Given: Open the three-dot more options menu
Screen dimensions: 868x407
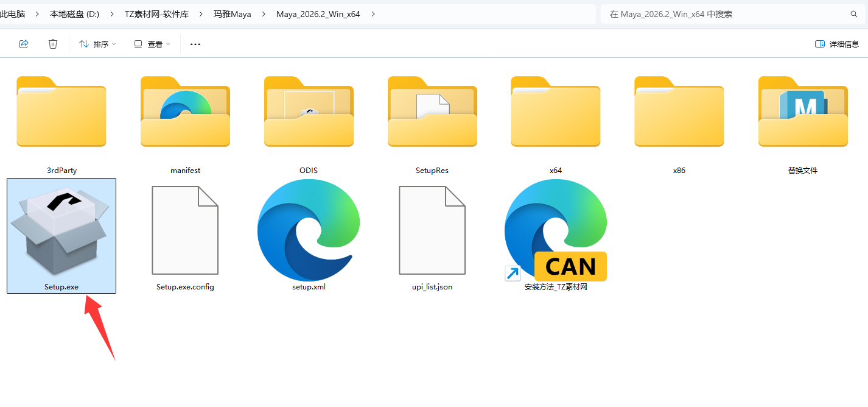Looking at the screenshot, I should (x=195, y=44).
